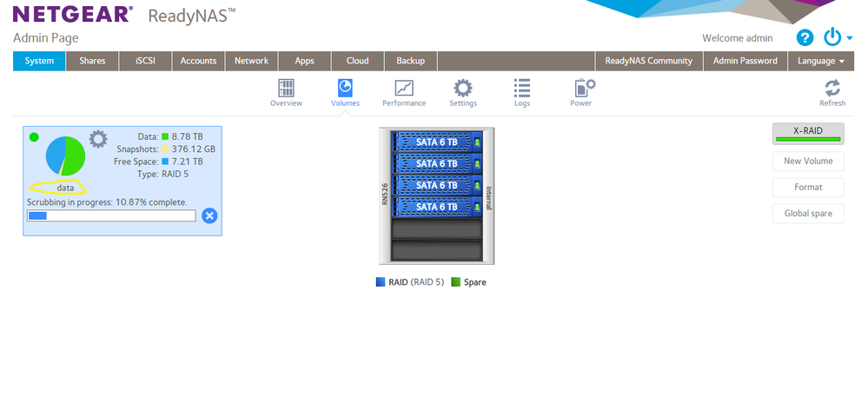Select the first SATA 6 TB disk

point(436,142)
